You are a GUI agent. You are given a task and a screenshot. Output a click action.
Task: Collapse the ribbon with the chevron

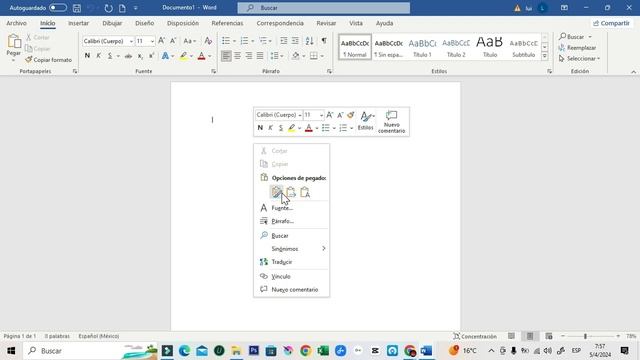pyautogui.click(x=633, y=72)
